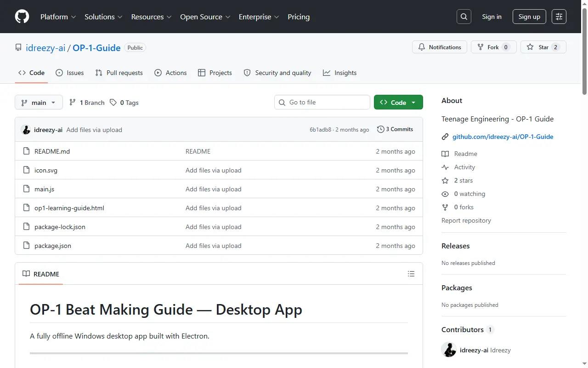Viewport: 588px width, 368px height.
Task: Open the package-lock.json file name
Action: [x=60, y=227]
